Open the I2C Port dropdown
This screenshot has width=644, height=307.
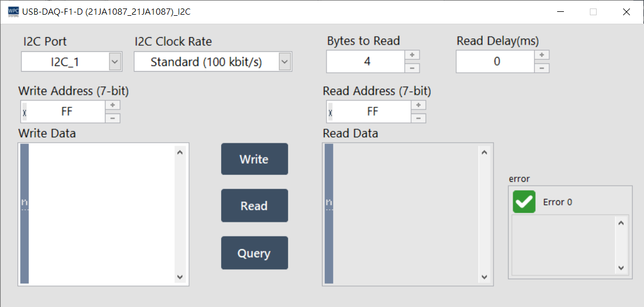tap(115, 62)
